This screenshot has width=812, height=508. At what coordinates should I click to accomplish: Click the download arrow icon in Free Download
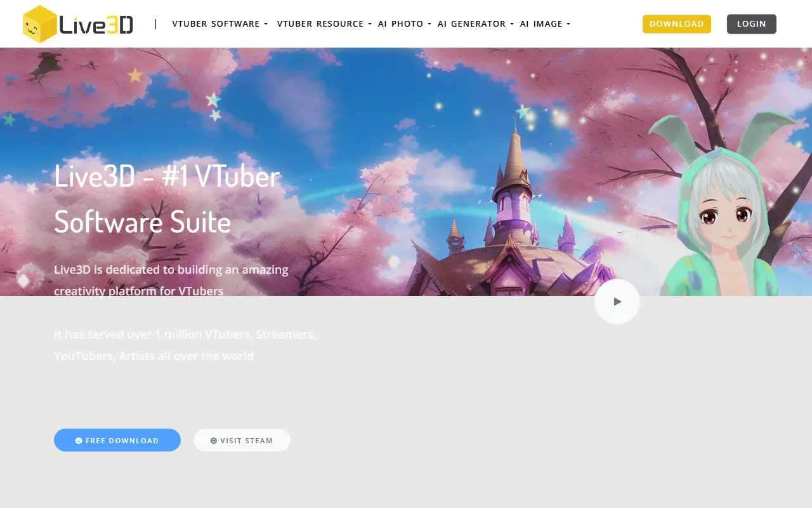(79, 441)
